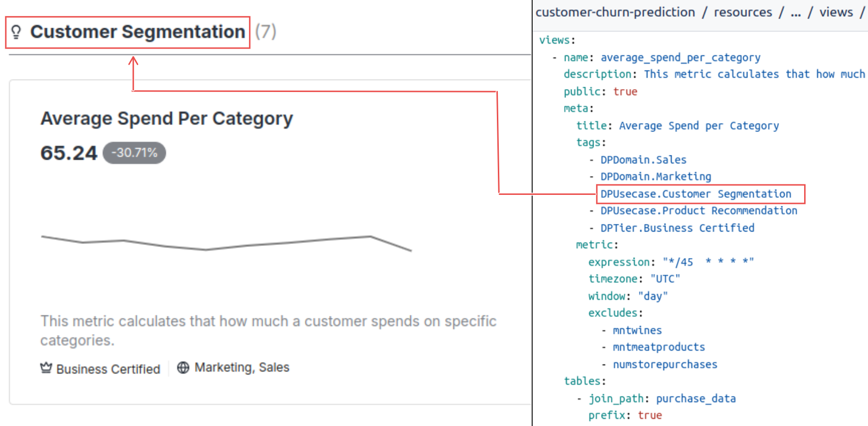Click the numstorepurchases exclude entry
This screenshot has width=868, height=426.
[x=665, y=365]
